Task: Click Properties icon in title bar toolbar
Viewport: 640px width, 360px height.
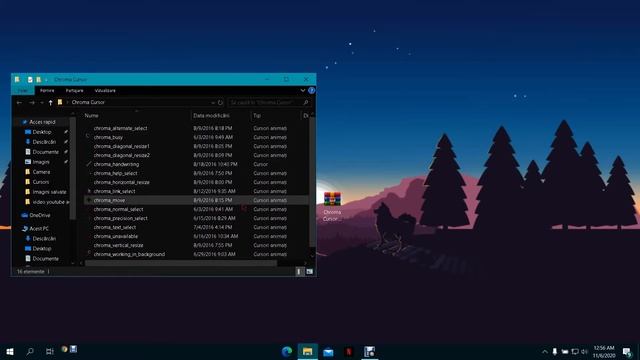Action: coord(30,80)
